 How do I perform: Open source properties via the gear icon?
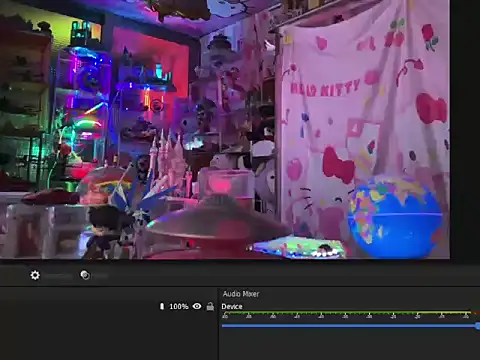point(35,275)
